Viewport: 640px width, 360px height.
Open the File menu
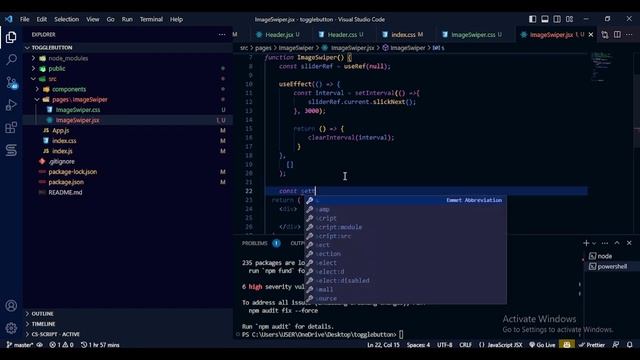tap(24, 19)
